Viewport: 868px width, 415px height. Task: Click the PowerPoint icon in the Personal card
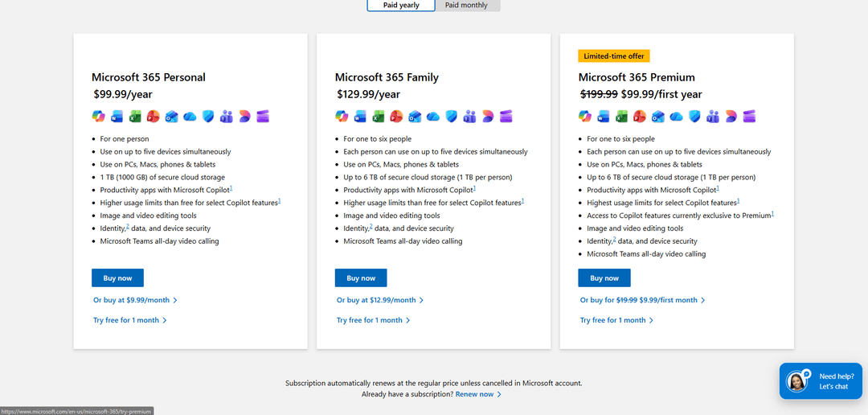154,117
